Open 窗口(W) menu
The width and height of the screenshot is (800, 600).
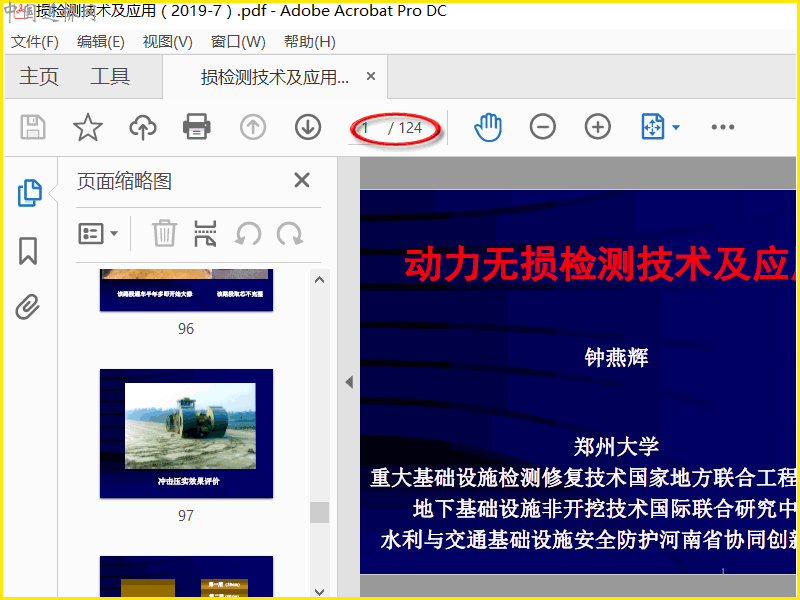(x=238, y=42)
